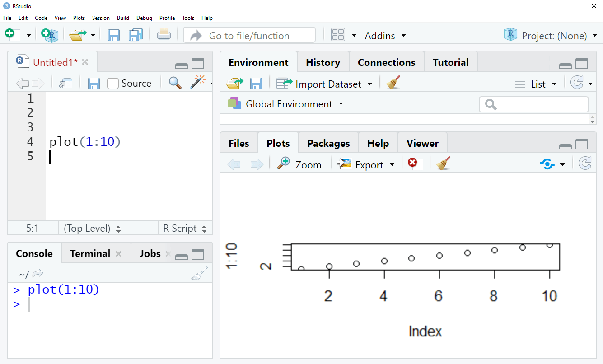Open the Help menu
The height and width of the screenshot is (364, 603).
click(x=207, y=18)
